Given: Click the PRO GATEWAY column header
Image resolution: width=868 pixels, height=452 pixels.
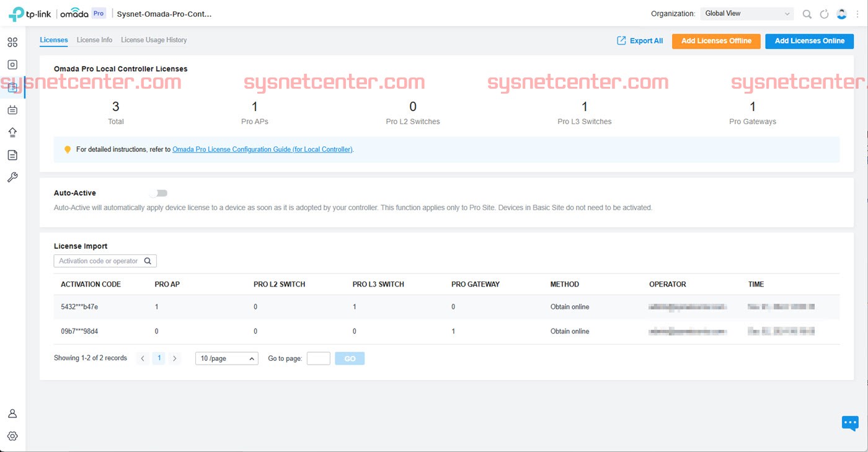Looking at the screenshot, I should coord(476,284).
